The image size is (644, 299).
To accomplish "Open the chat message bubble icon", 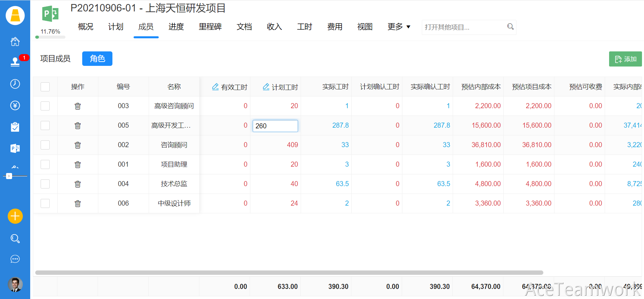I will [x=15, y=259].
